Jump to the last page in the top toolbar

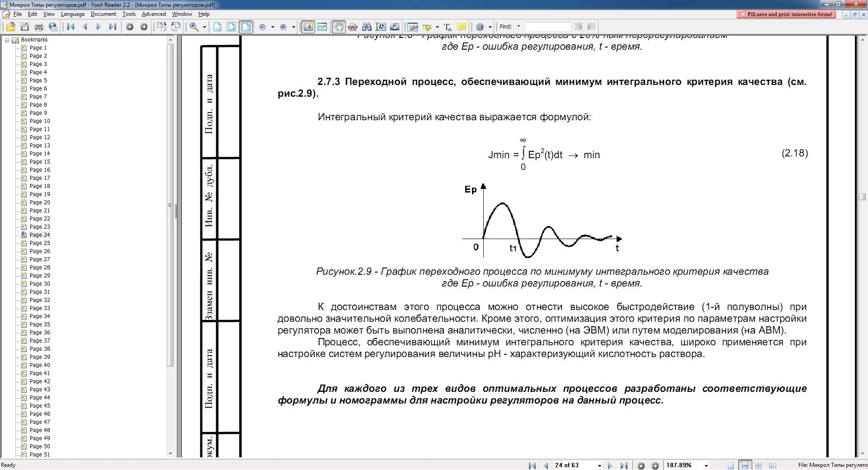(x=113, y=27)
